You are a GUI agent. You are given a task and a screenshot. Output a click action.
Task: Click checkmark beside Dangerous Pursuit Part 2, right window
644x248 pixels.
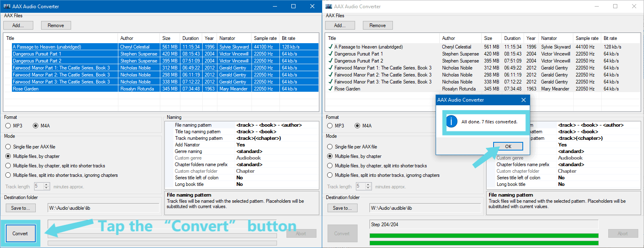(330, 60)
